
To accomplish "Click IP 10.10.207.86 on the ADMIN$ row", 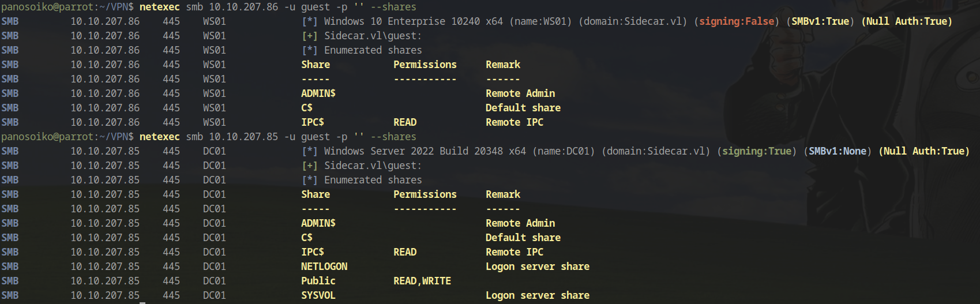I will click(x=105, y=93).
